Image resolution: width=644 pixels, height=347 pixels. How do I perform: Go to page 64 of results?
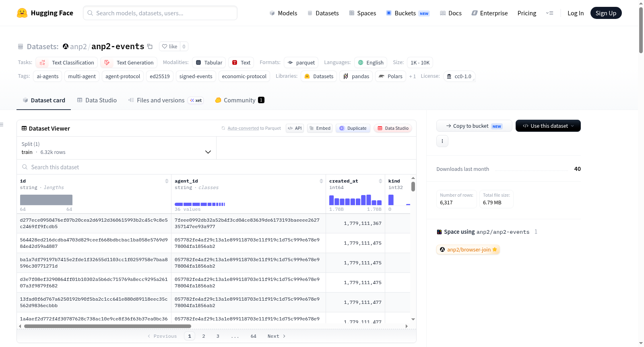click(x=254, y=336)
